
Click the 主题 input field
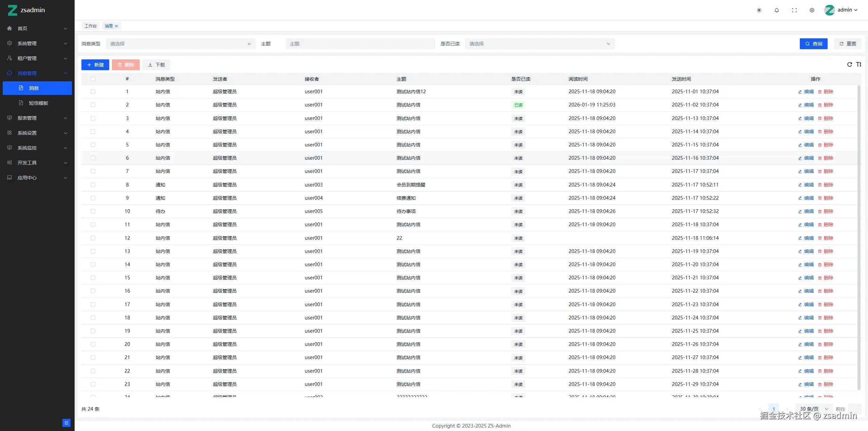pos(360,44)
